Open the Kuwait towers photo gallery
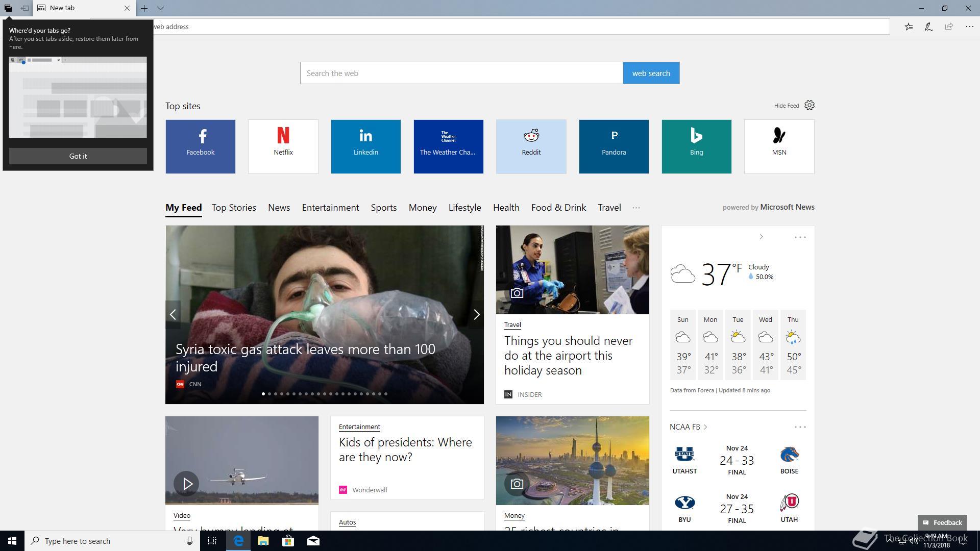 (x=572, y=461)
